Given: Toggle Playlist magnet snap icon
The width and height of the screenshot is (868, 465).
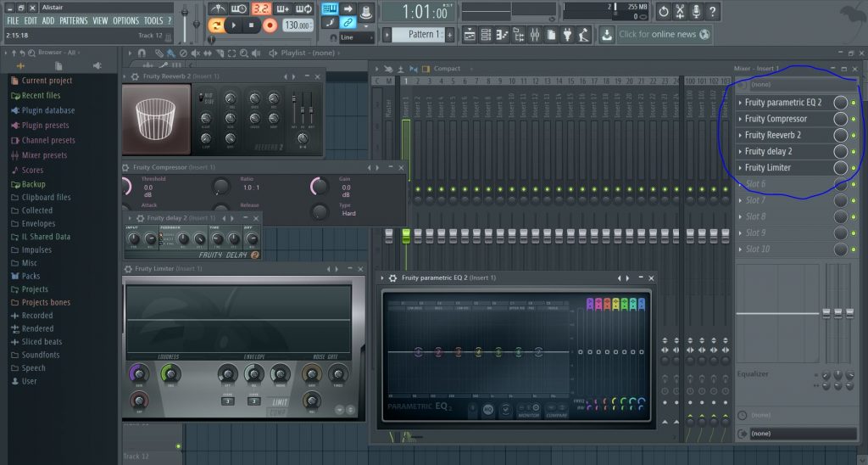Looking at the screenshot, I should tap(142, 53).
